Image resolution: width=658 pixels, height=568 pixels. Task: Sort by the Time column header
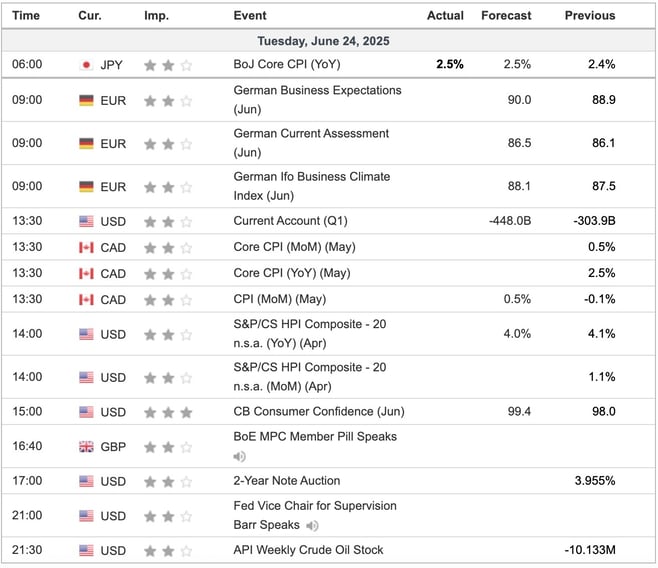pos(26,16)
